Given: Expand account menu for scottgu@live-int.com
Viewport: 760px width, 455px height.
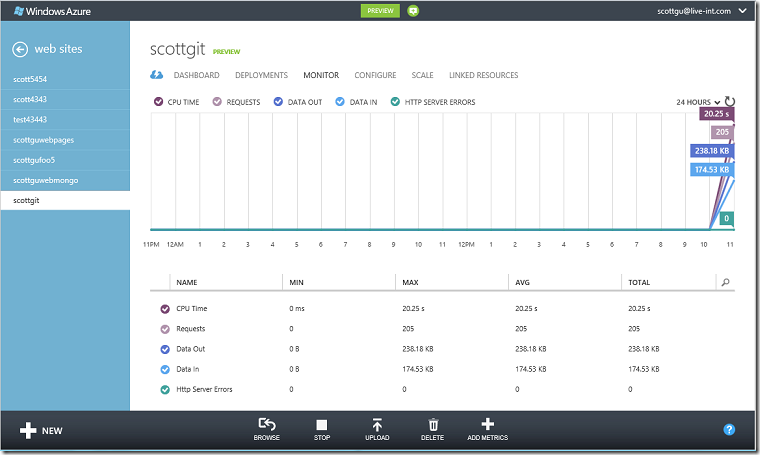Looking at the screenshot, I should [743, 11].
